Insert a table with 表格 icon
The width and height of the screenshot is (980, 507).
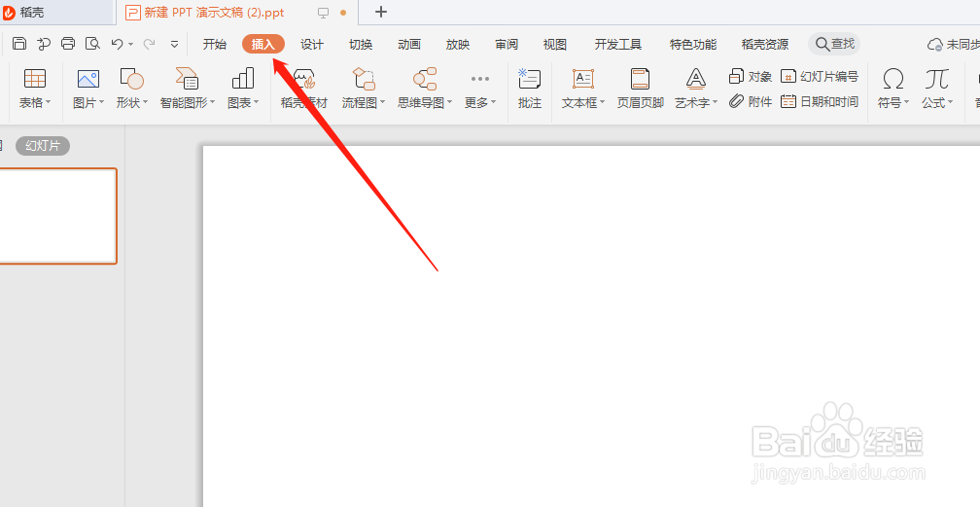[35, 79]
